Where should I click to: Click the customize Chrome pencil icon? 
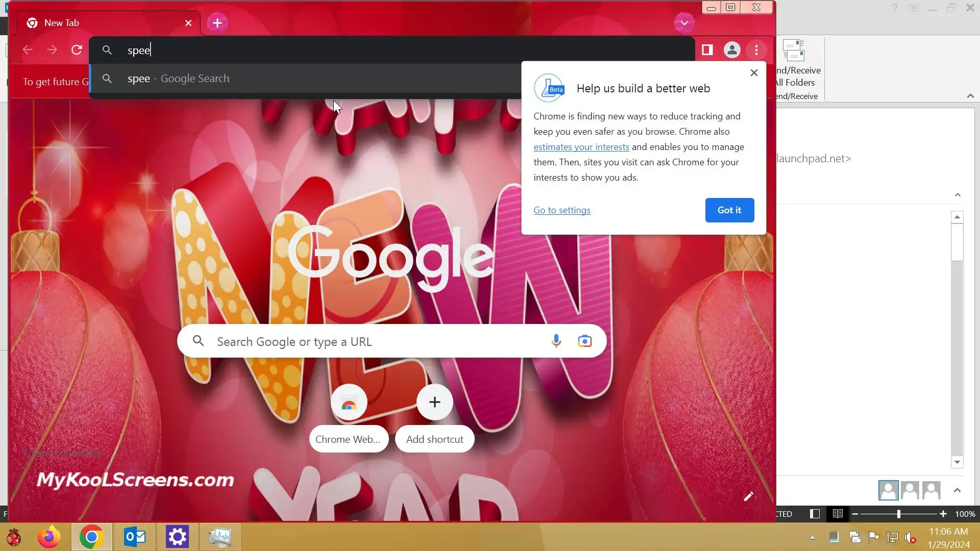748,496
